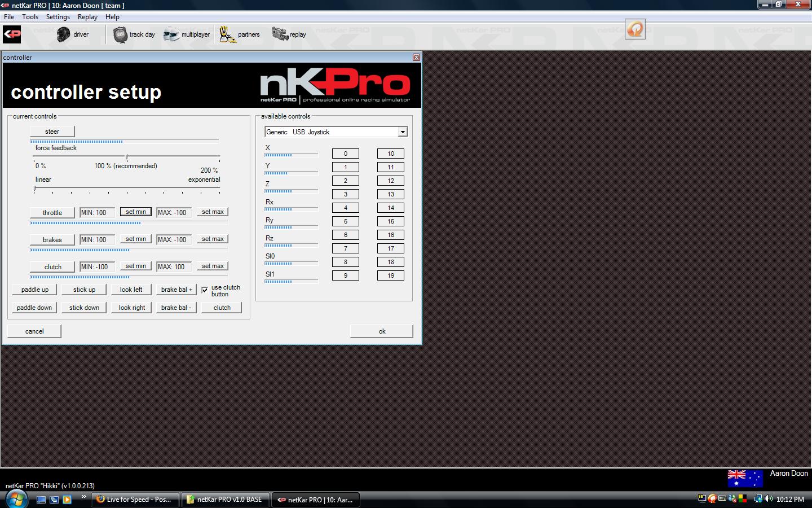Screen dimensions: 812x508
Task: Click the brakes assignment button
Action: 52,240
